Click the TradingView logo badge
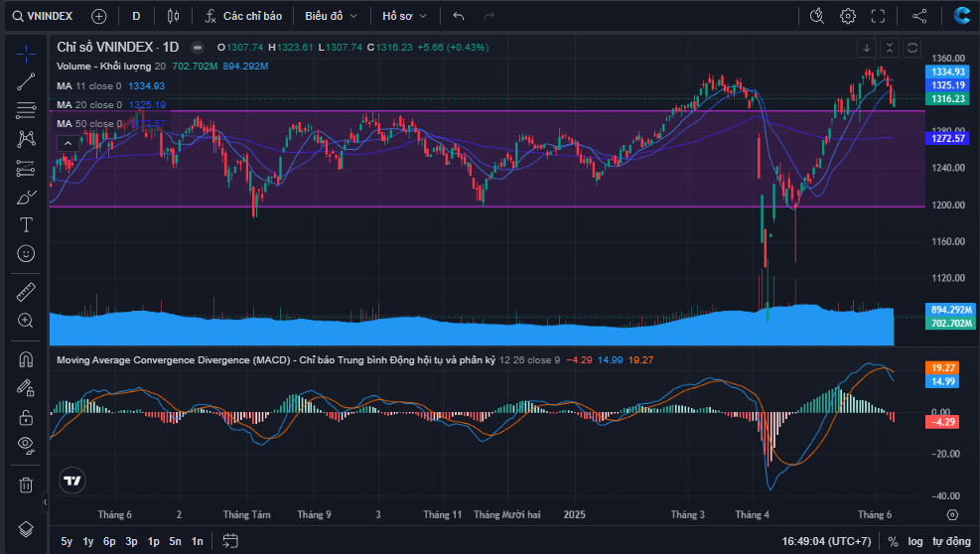 pos(71,481)
